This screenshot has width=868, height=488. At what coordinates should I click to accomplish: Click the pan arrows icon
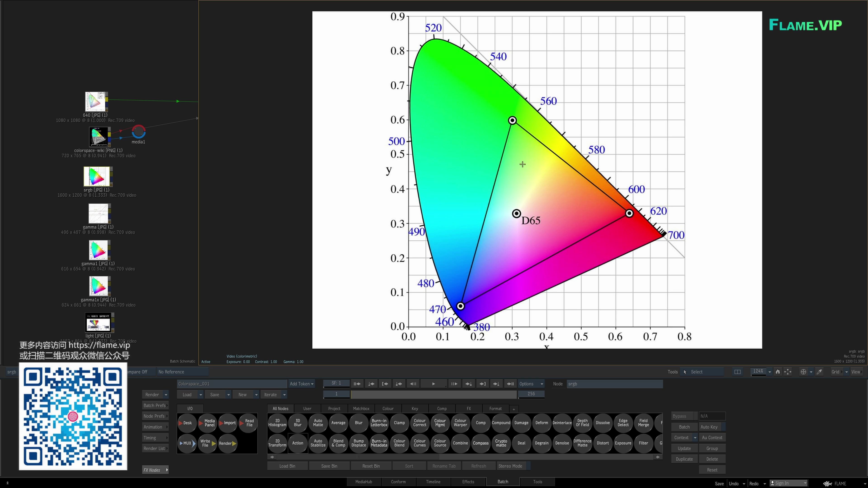pyautogui.click(x=788, y=372)
